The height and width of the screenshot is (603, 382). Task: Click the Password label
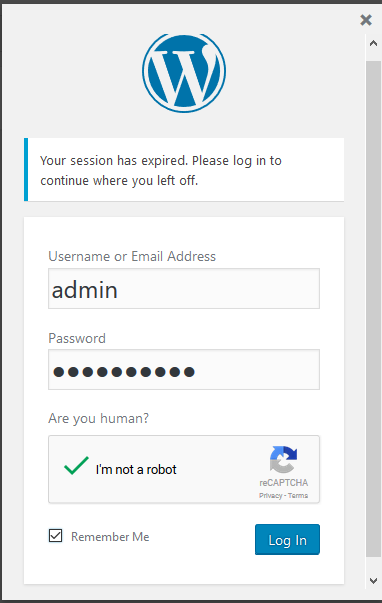click(77, 338)
